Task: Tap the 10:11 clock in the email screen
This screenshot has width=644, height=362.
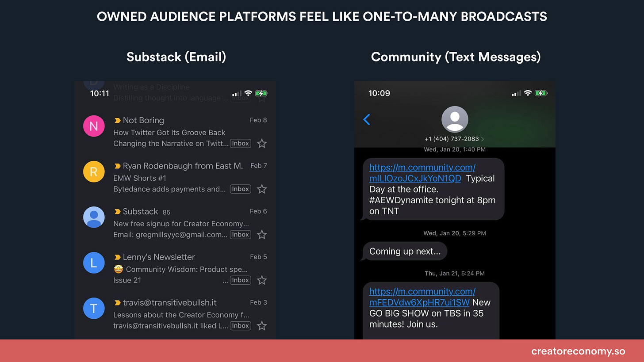Action: (100, 93)
